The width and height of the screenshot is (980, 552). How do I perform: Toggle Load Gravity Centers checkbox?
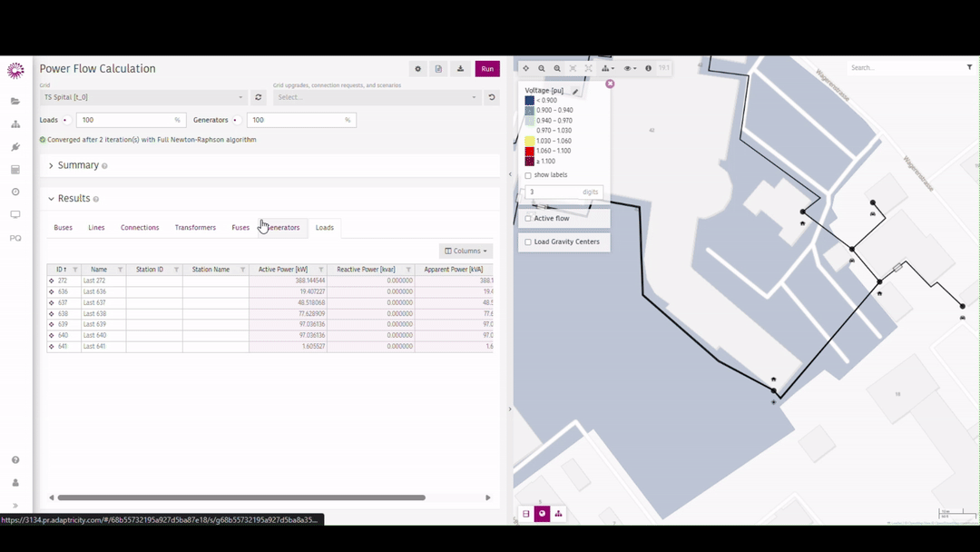coord(528,242)
